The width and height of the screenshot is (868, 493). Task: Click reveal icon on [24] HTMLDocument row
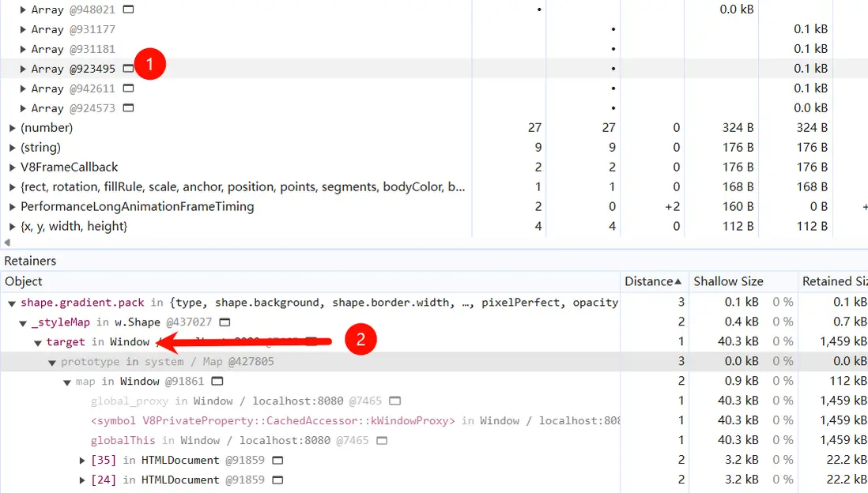click(278, 480)
